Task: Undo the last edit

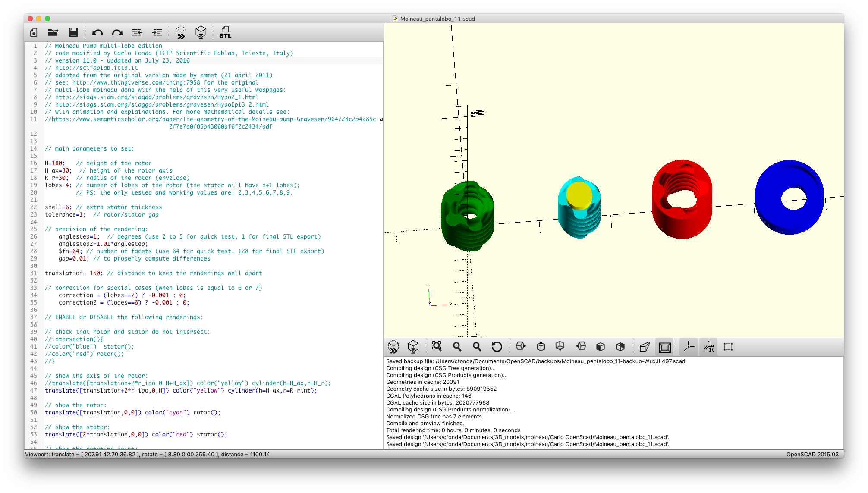Action: 97,32
